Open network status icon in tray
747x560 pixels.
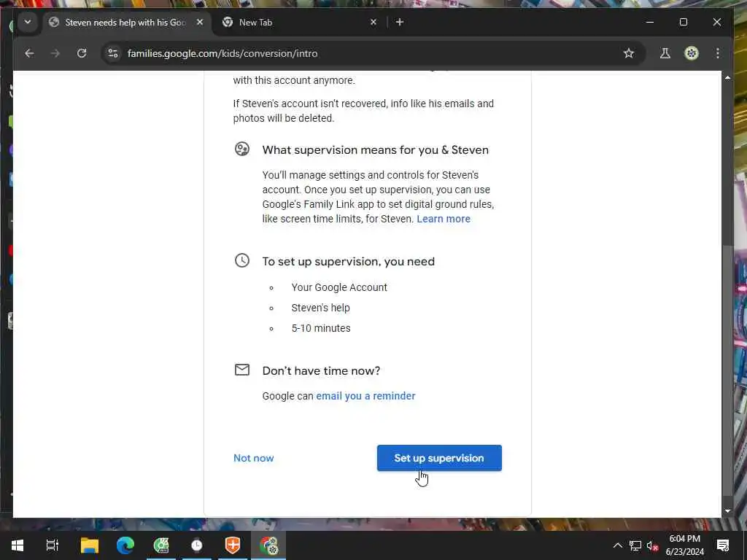pos(635,545)
